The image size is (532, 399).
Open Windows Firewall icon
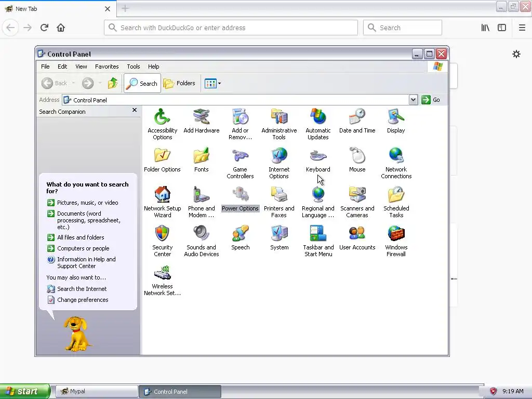point(396,241)
